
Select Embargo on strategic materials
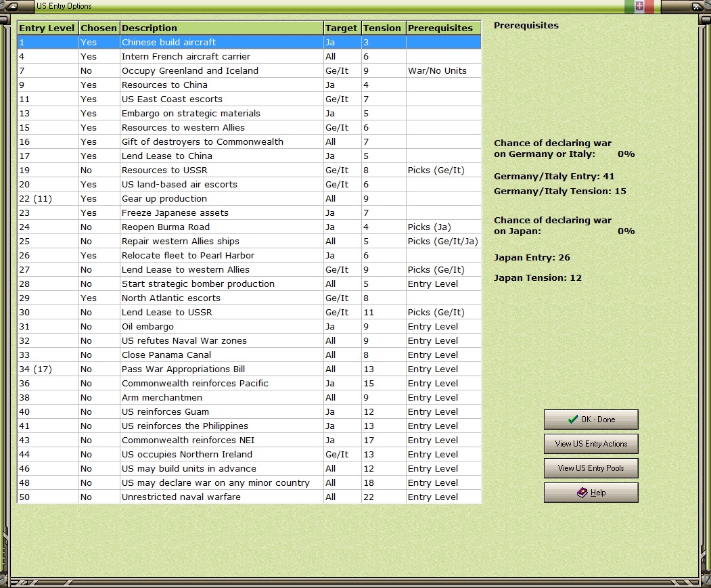pos(249,114)
